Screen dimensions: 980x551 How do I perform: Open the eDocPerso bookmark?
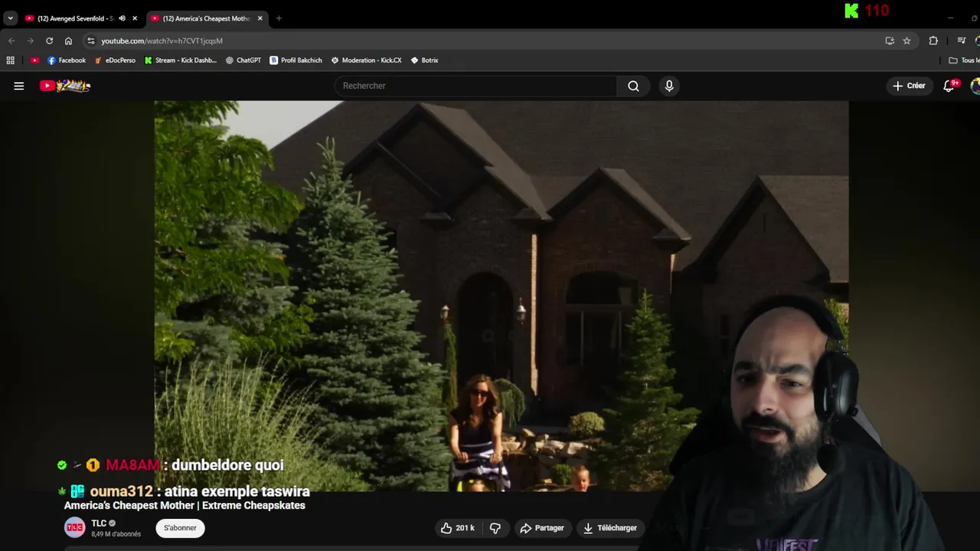(115, 60)
